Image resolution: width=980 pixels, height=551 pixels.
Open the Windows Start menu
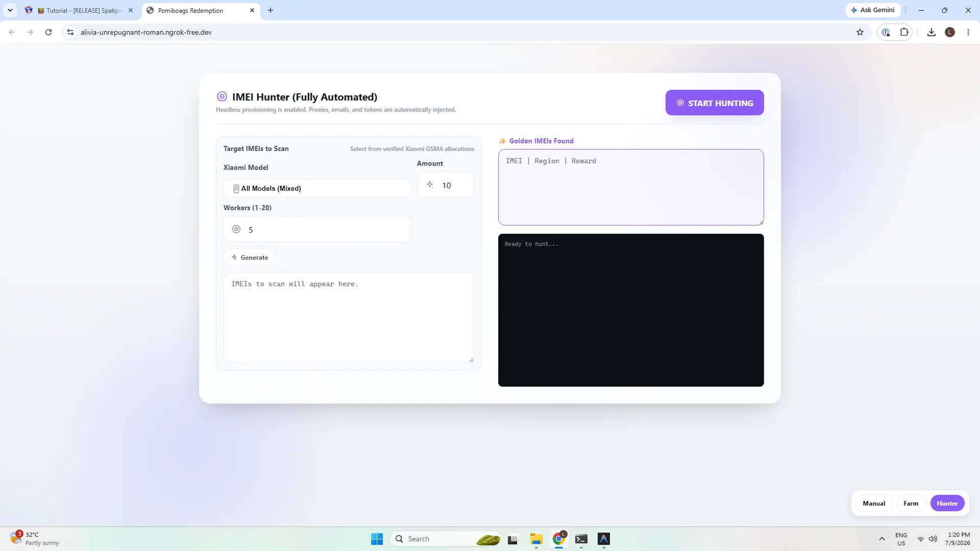pos(377,539)
